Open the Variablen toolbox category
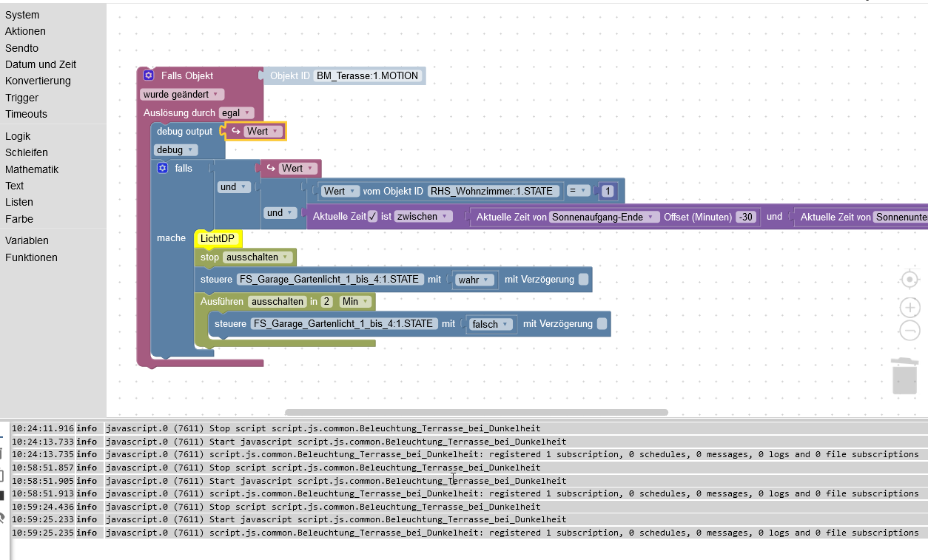This screenshot has width=928, height=560. click(27, 240)
